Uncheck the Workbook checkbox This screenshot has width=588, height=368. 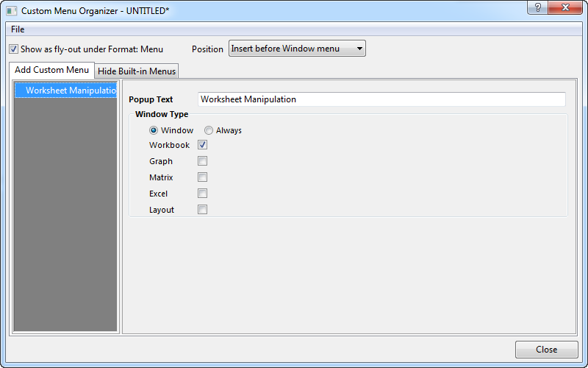(203, 145)
